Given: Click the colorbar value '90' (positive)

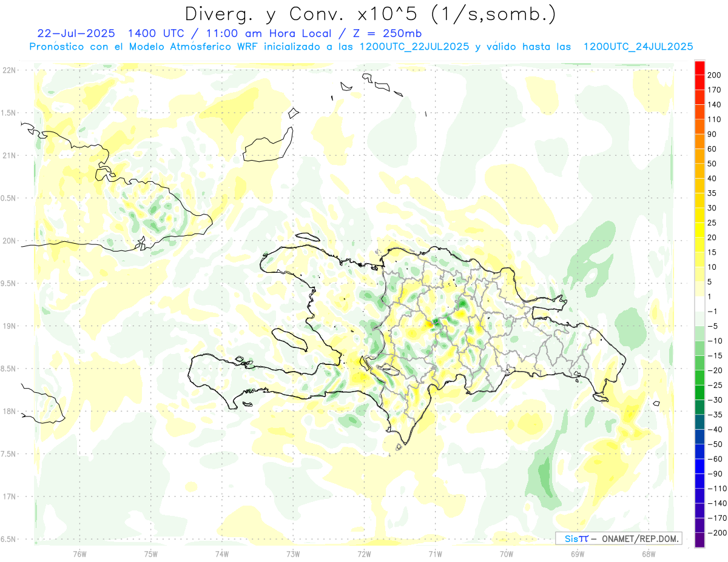Looking at the screenshot, I should 712,134.
